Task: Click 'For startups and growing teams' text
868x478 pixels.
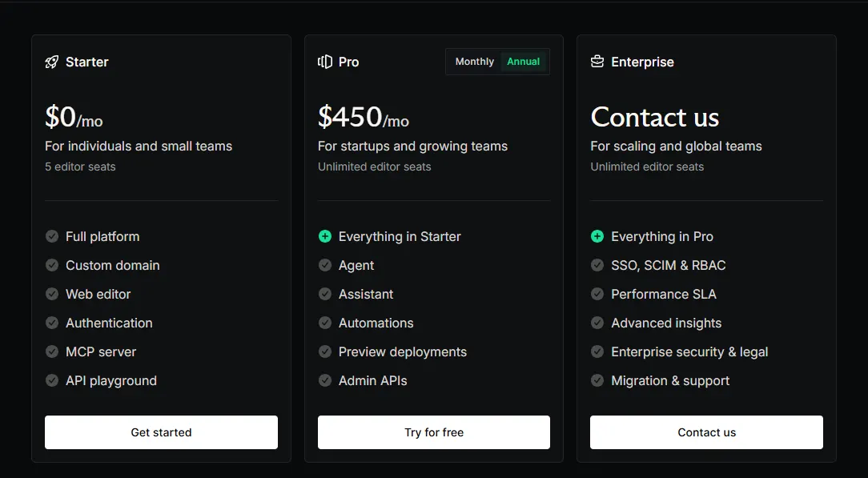Action: click(412, 146)
